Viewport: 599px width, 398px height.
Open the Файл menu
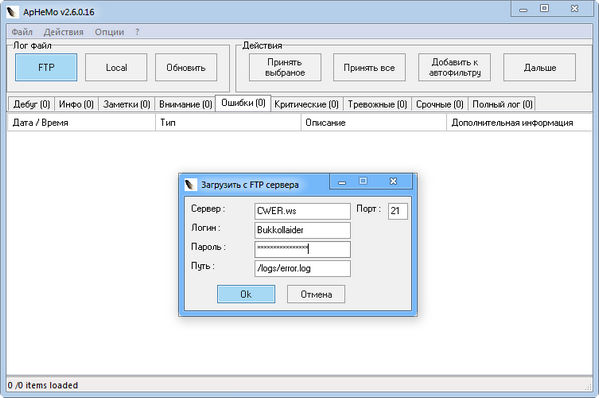pyautogui.click(x=22, y=32)
